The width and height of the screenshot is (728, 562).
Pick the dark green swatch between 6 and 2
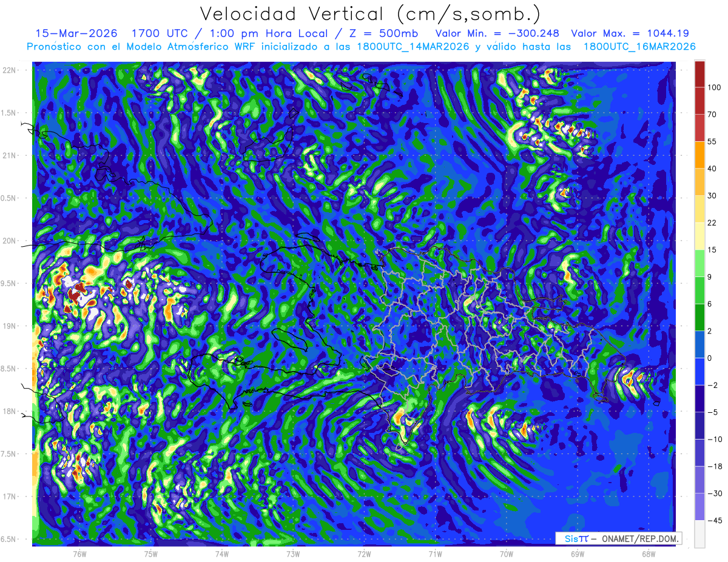699,317
